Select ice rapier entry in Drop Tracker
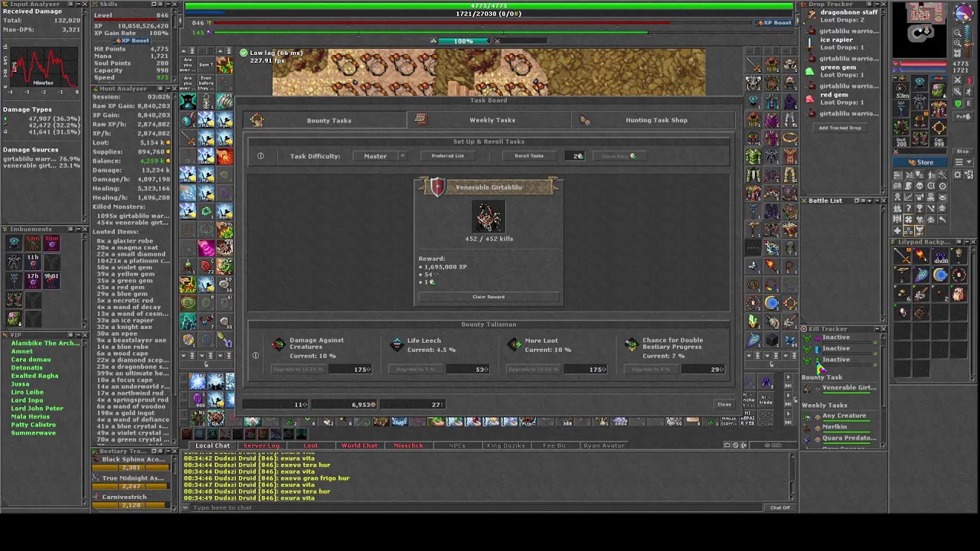Screen dimensions: 980x551 [836, 40]
